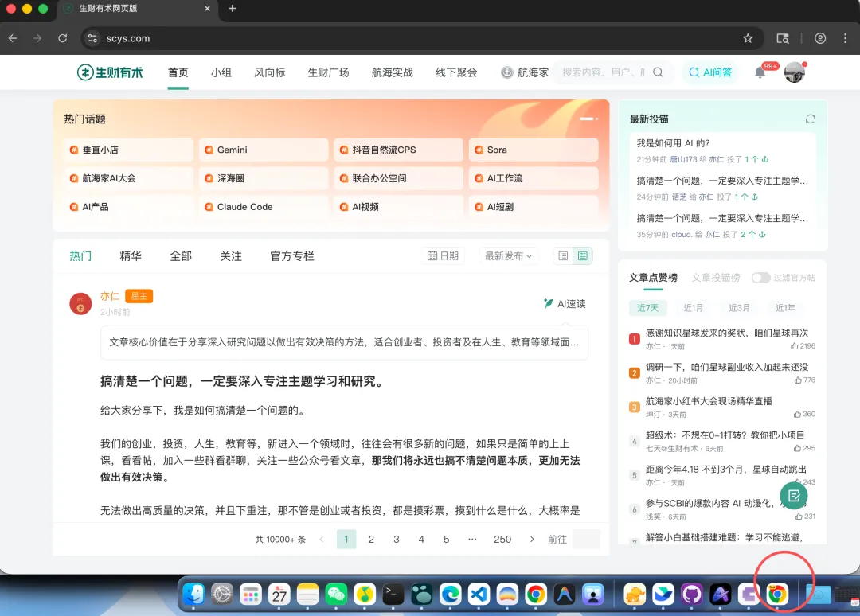Viewport: 860px width, 616px height.
Task: Open Chrome from the dock
Action: click(x=776, y=593)
